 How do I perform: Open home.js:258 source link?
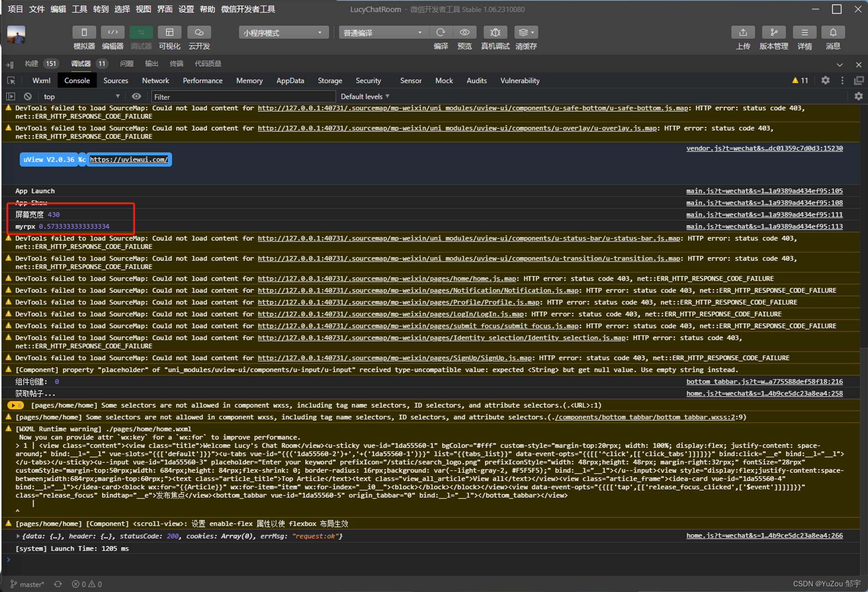pos(764,393)
